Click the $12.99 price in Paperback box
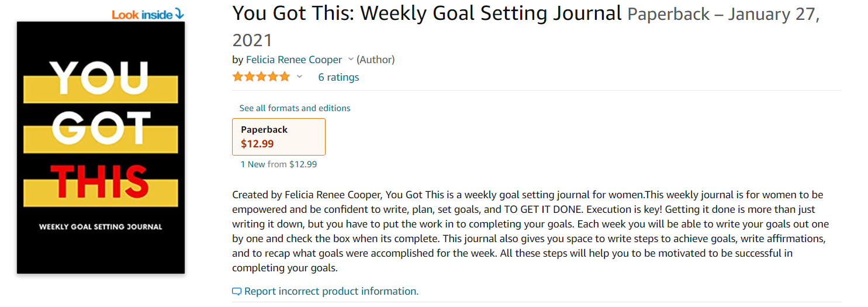 257,144
